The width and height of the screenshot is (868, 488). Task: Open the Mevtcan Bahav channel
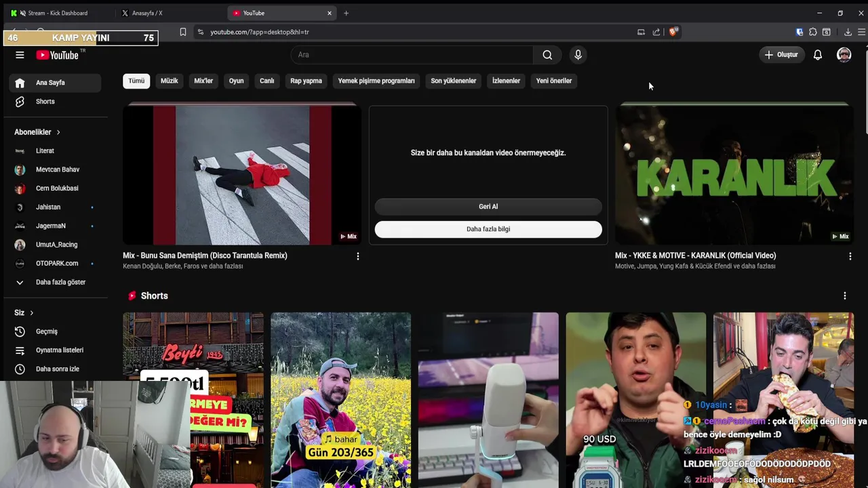coord(56,169)
